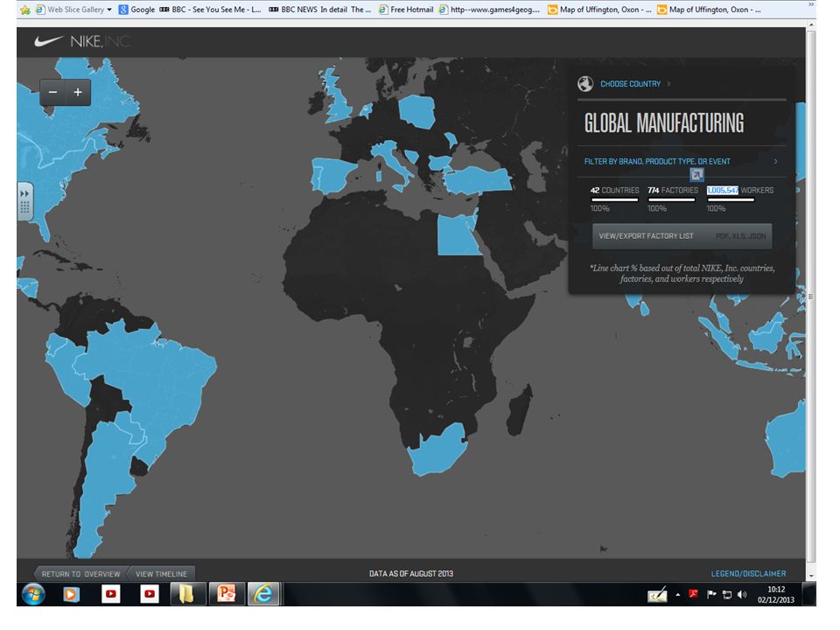
Task: Open the Legend/Disclaimer link
Action: tap(748, 574)
